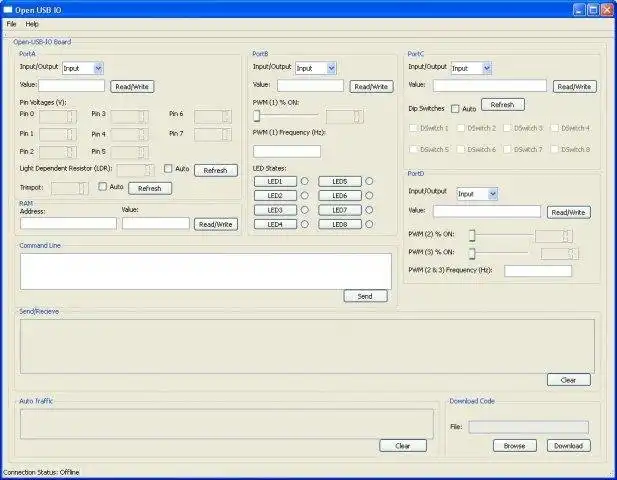This screenshot has width=617, height=480.
Task: Open the File menu
Action: pyautogui.click(x=11, y=24)
